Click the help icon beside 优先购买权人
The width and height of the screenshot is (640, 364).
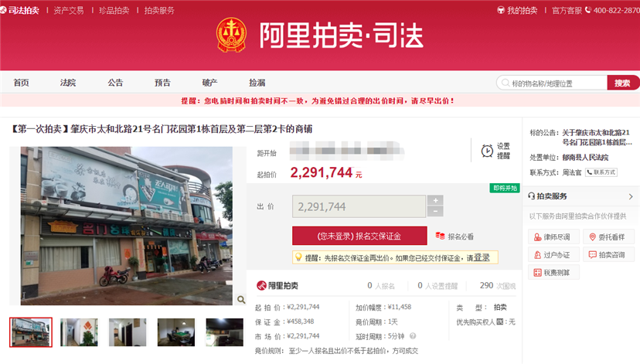click(499, 322)
